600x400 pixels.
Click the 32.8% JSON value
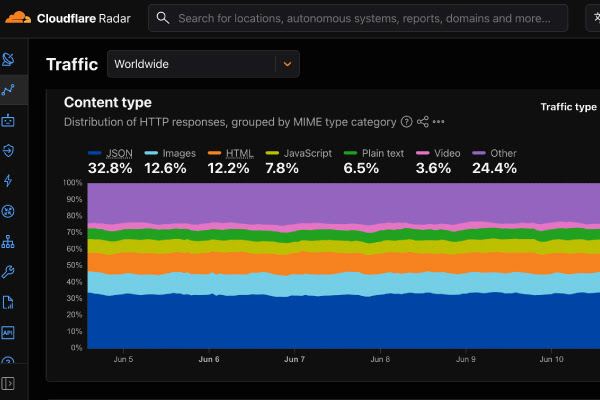pyautogui.click(x=110, y=168)
